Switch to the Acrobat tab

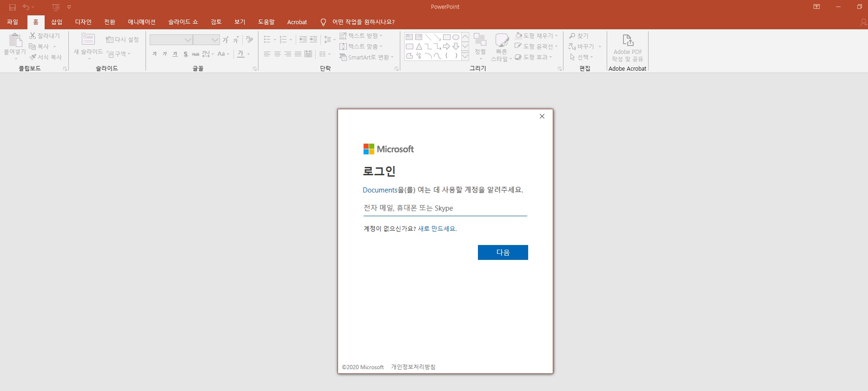(297, 22)
